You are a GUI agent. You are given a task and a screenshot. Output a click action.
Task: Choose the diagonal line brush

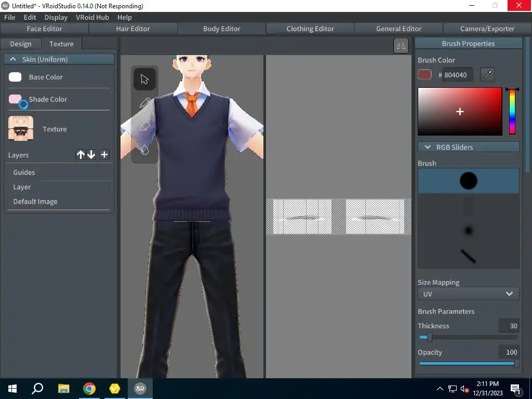468,256
